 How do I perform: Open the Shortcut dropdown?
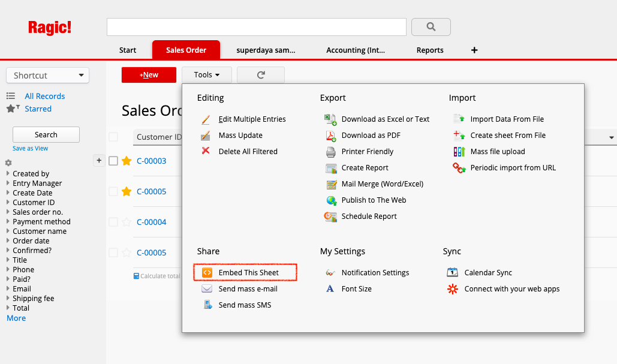(47, 75)
